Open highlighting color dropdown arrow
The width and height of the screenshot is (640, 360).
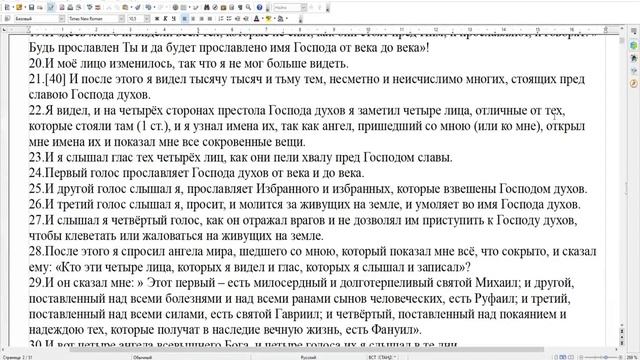274,18
